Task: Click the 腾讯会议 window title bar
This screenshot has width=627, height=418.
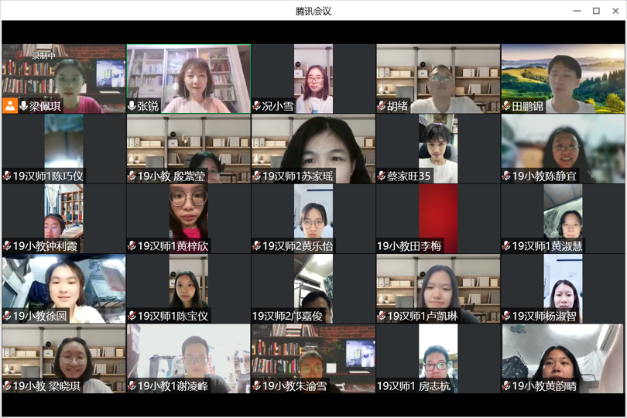Action: point(313,11)
